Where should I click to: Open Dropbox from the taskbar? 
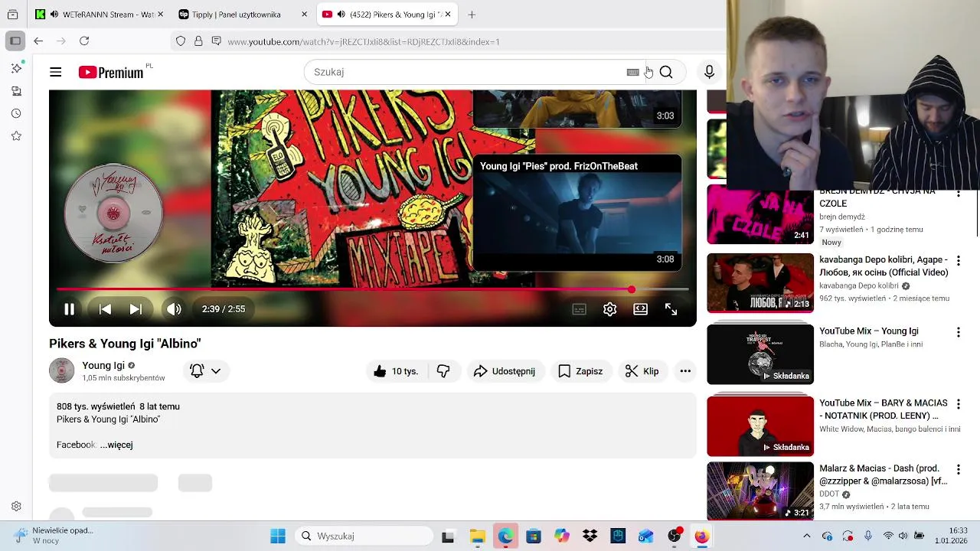(590, 536)
